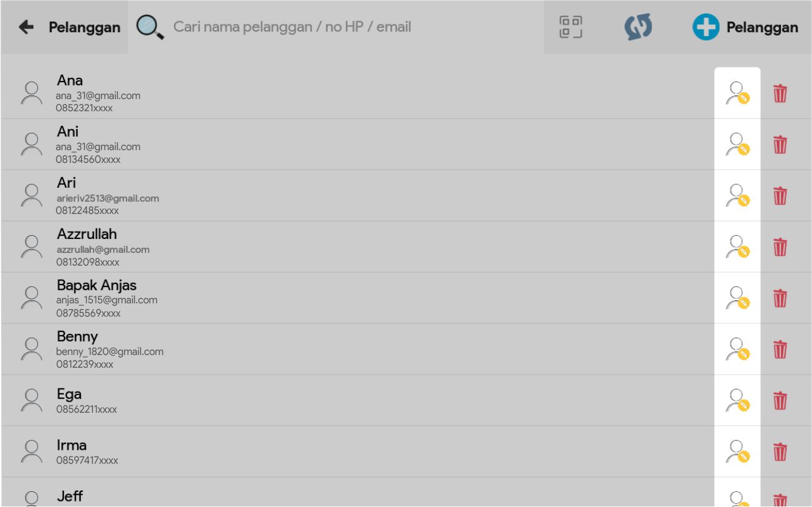Refresh the customer list with sync icon
Image resolution: width=812 pixels, height=507 pixels.
tap(638, 28)
